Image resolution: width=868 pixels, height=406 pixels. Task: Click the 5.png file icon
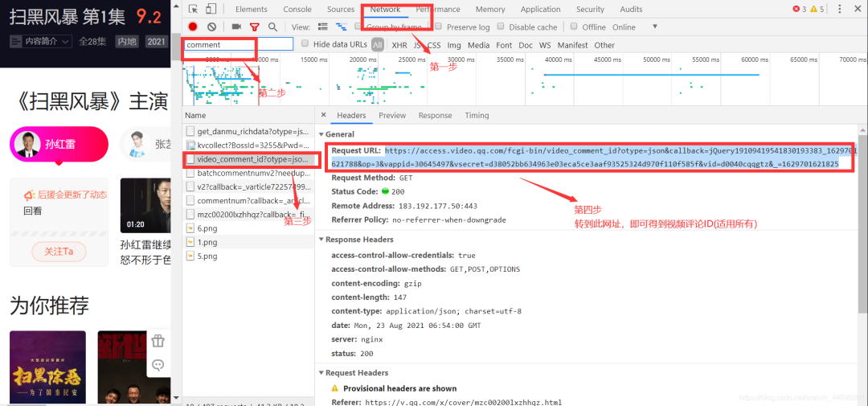190,256
